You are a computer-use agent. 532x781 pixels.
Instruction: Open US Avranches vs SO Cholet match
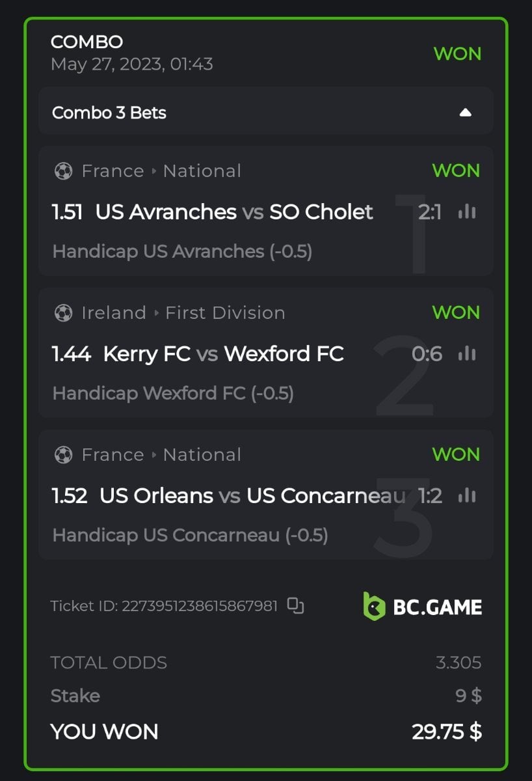(234, 212)
